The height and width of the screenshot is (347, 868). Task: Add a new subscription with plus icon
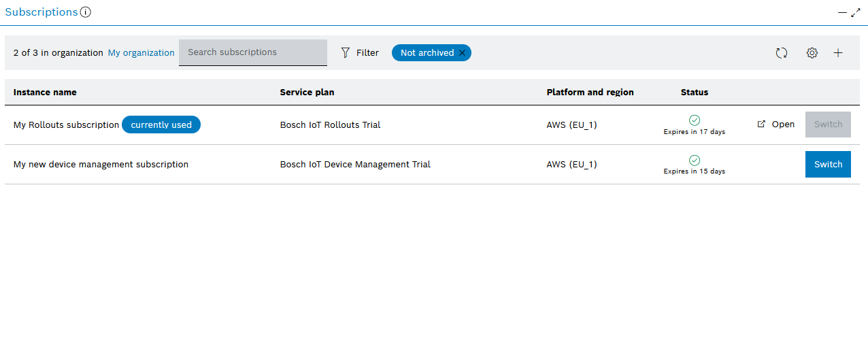[x=838, y=53]
